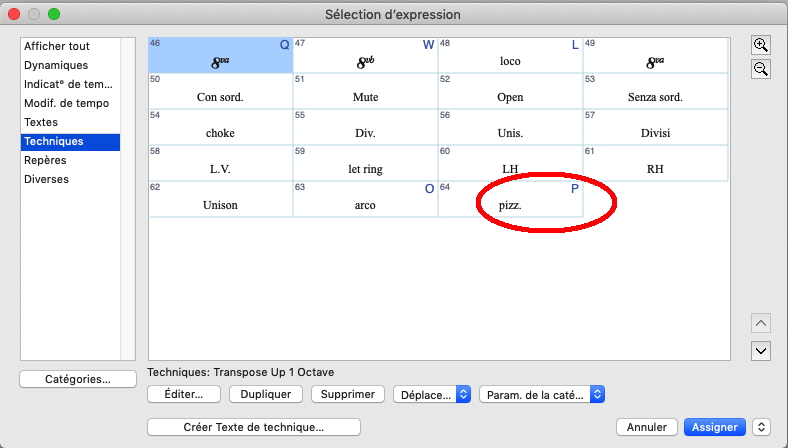Expand options stepper beside Assigner button
Viewport: 788px width, 448px height.
762,427
